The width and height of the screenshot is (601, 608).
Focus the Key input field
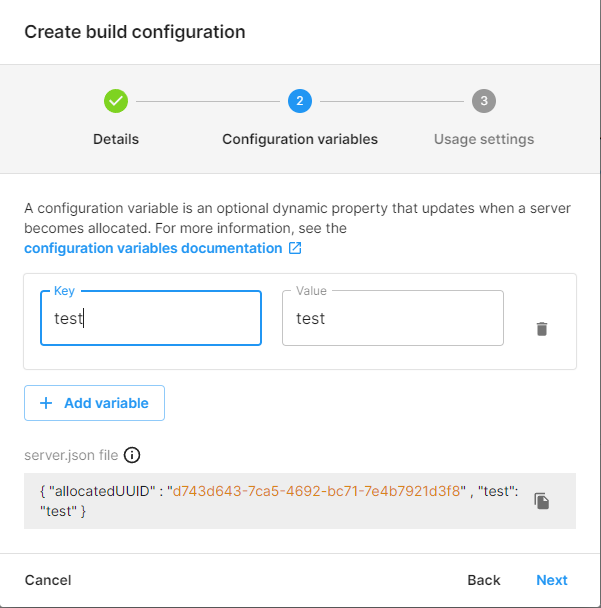pos(151,319)
